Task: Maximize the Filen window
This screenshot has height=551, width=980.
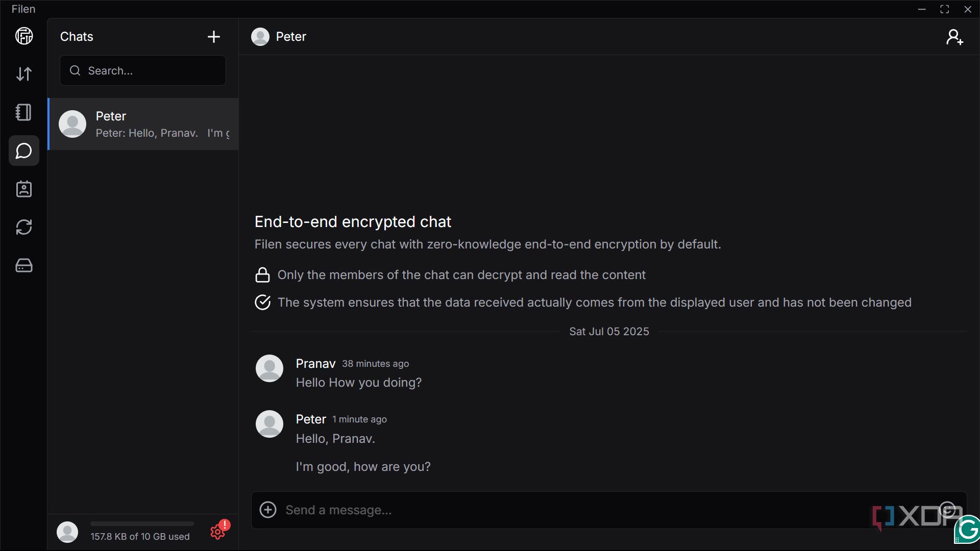Action: point(945,9)
